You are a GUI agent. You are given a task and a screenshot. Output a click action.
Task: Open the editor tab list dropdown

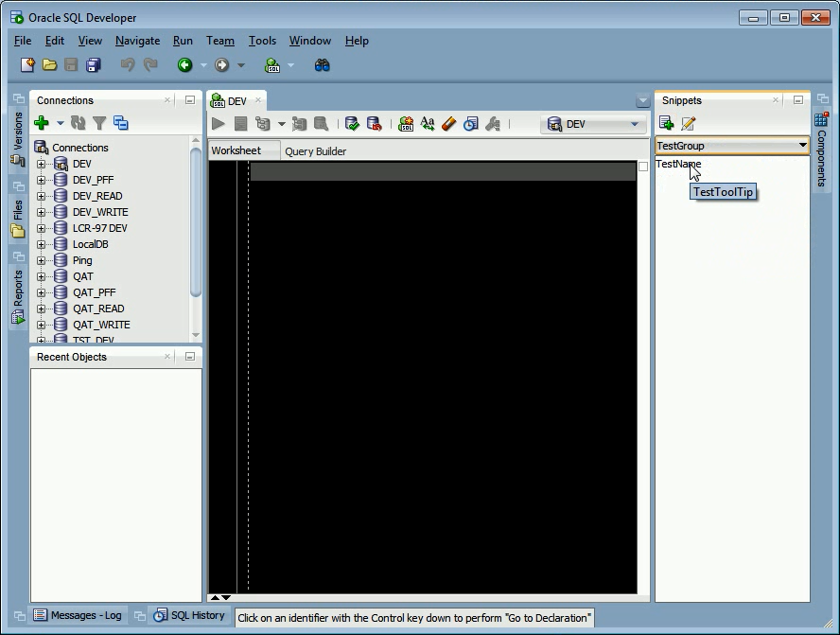pos(643,100)
